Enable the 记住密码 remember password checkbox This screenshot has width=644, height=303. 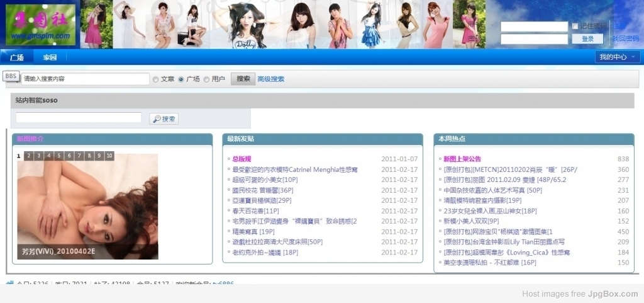tap(575, 26)
